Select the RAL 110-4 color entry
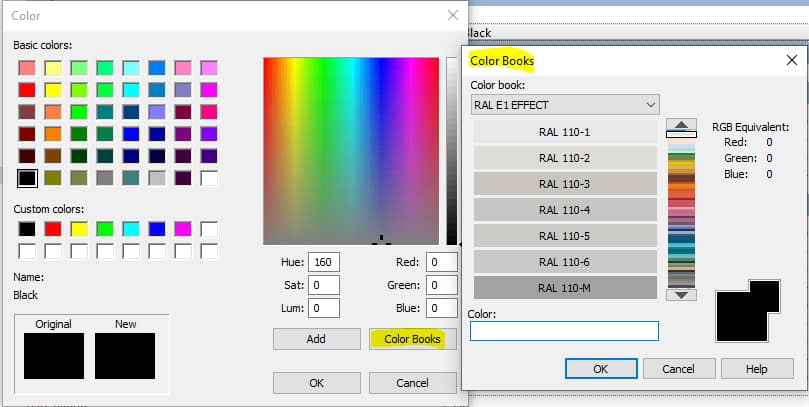Image resolution: width=809 pixels, height=407 pixels. [x=565, y=210]
